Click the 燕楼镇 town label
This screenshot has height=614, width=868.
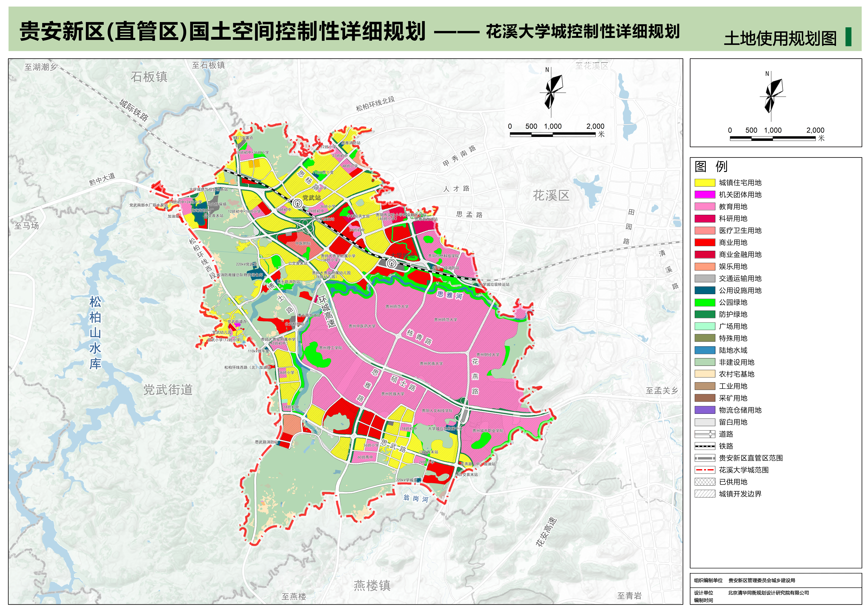click(372, 586)
